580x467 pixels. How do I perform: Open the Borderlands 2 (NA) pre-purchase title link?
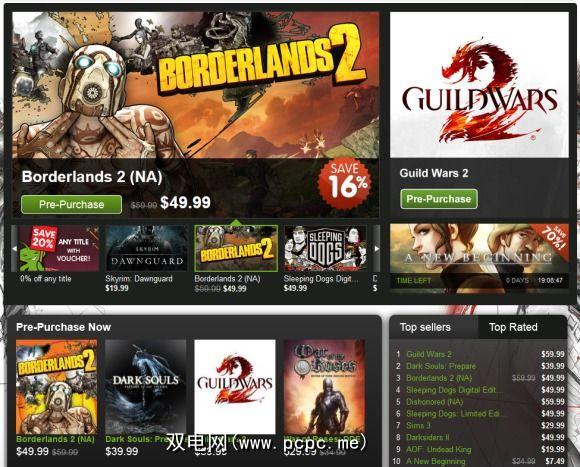click(55, 439)
